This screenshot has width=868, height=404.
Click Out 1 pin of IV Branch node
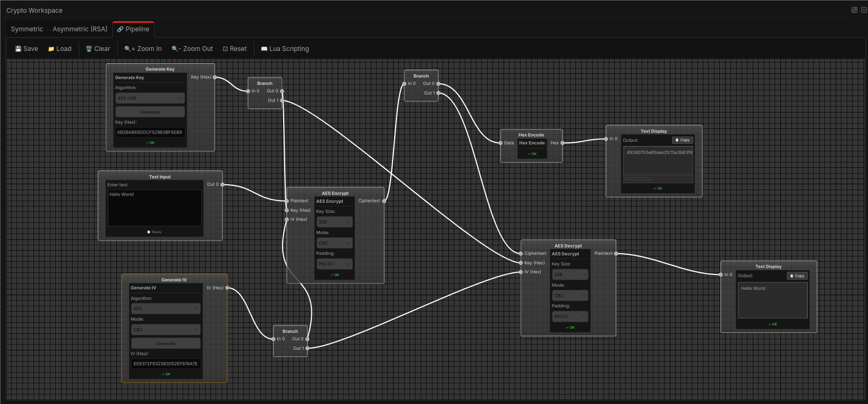tap(308, 348)
